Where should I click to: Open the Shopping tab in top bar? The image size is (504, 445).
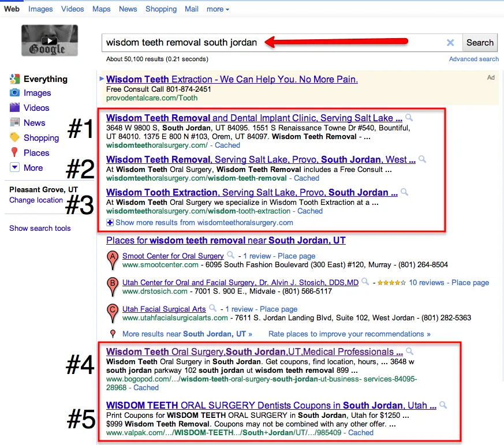coord(161,9)
